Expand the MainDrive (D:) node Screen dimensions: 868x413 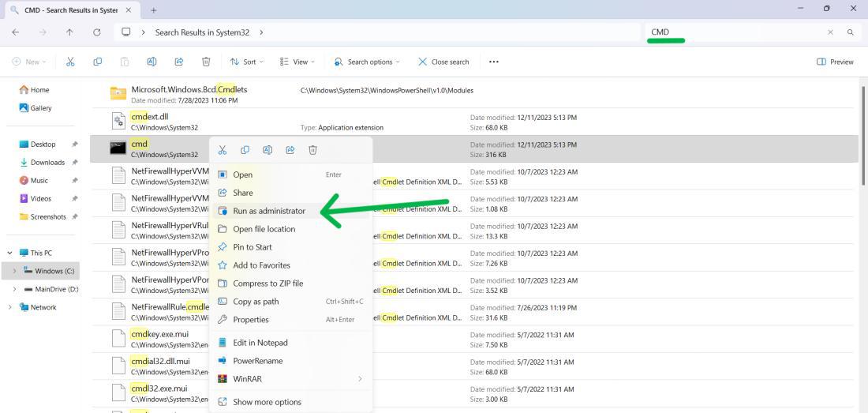[x=14, y=290]
